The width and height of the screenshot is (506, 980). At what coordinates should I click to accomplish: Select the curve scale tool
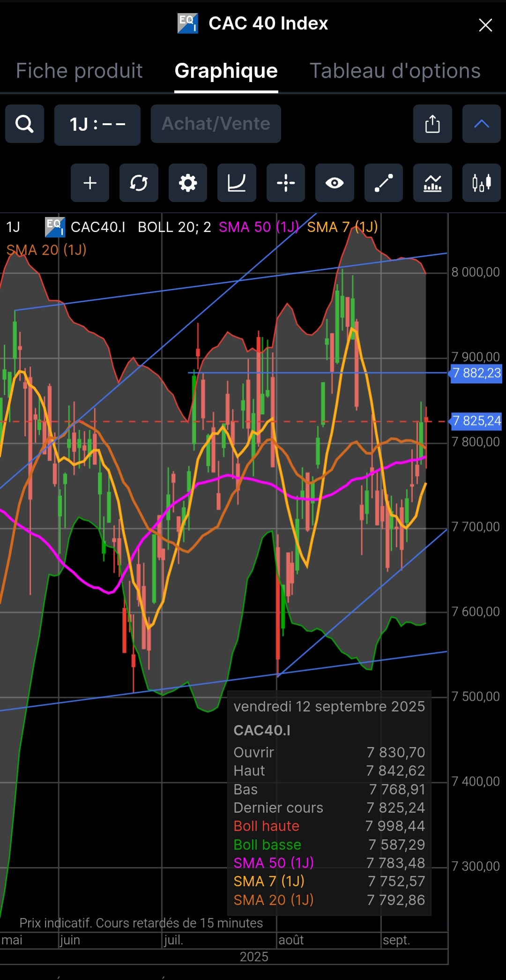(237, 183)
